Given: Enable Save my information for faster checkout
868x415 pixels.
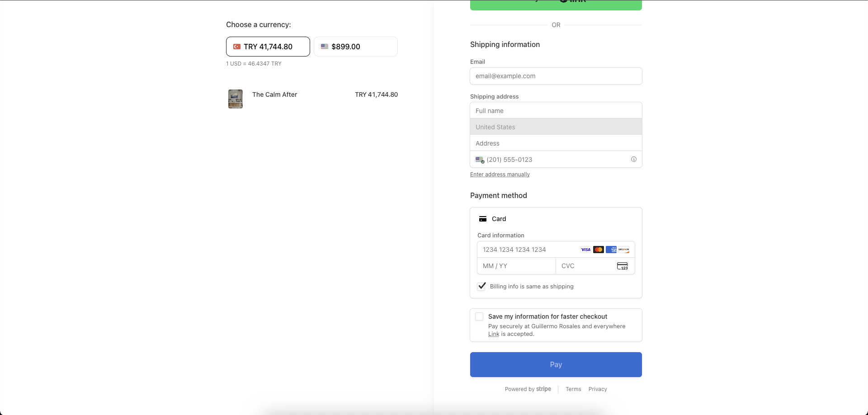Looking at the screenshot, I should point(479,316).
